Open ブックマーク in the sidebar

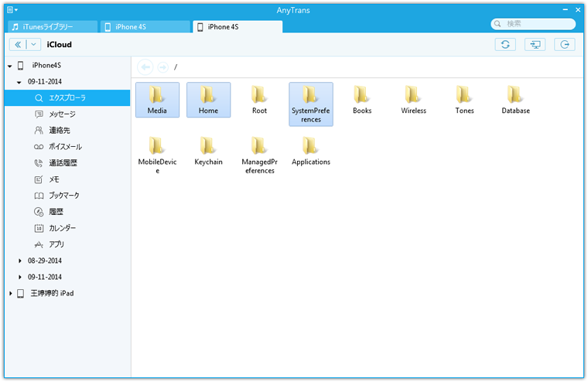tap(67, 196)
